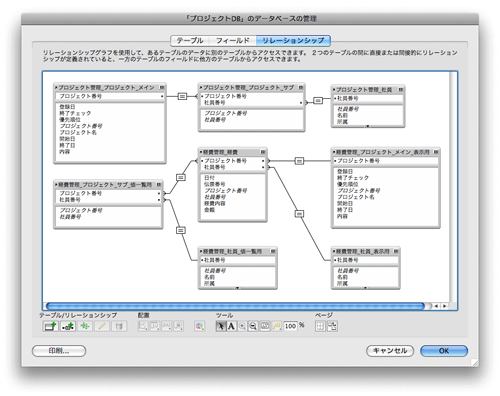500x396 pixels.
Task: Click the add relationship icon
Action: tap(68, 326)
